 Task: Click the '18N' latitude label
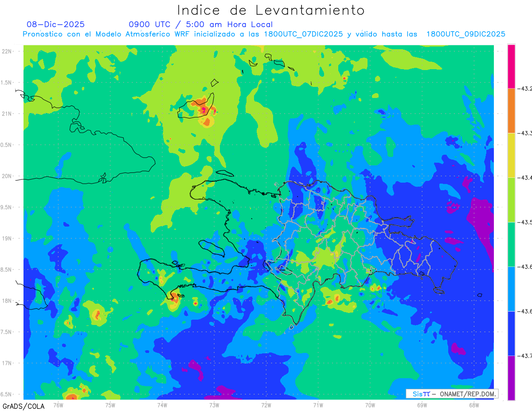tap(8, 301)
